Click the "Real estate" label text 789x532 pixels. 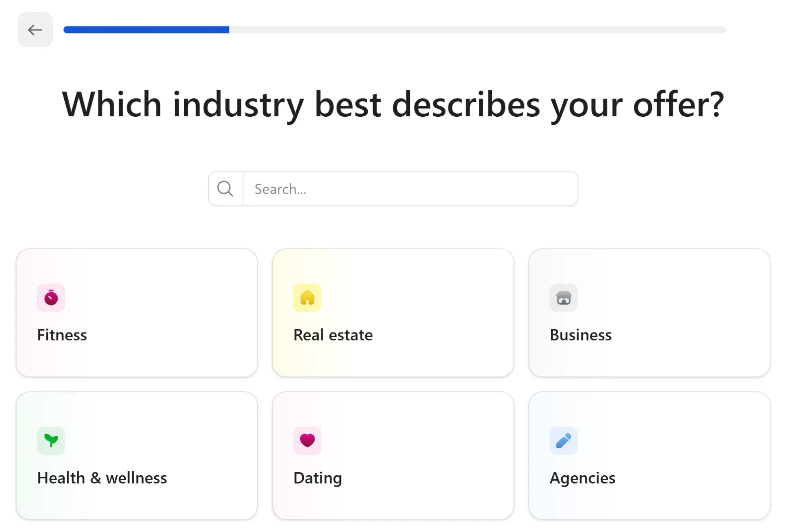[333, 335]
